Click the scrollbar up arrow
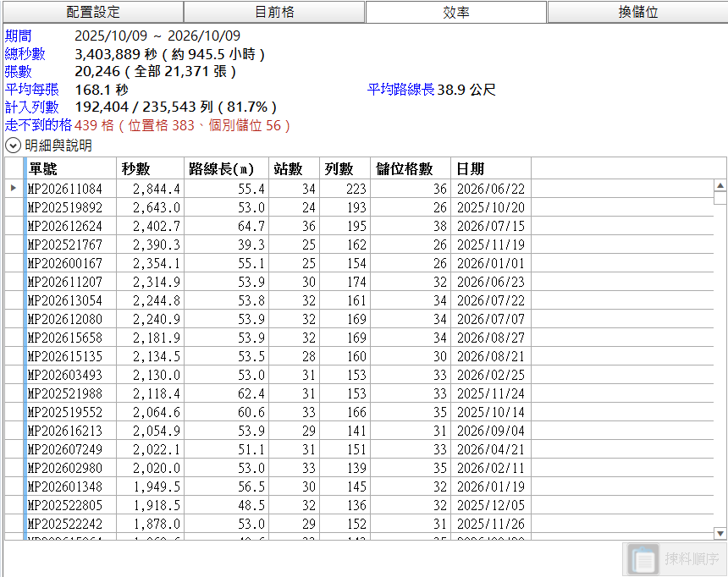Screen dimensions: 728x577 [720, 185]
